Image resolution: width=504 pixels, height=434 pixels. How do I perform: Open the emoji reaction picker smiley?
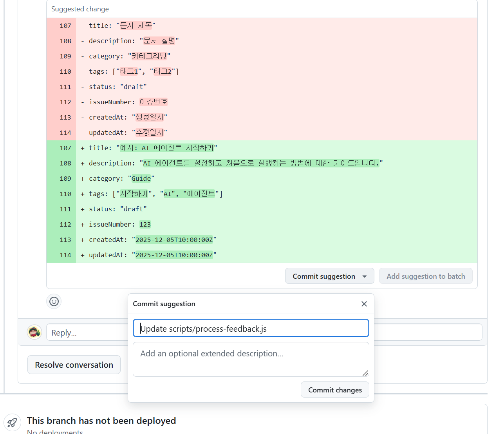[x=54, y=301]
